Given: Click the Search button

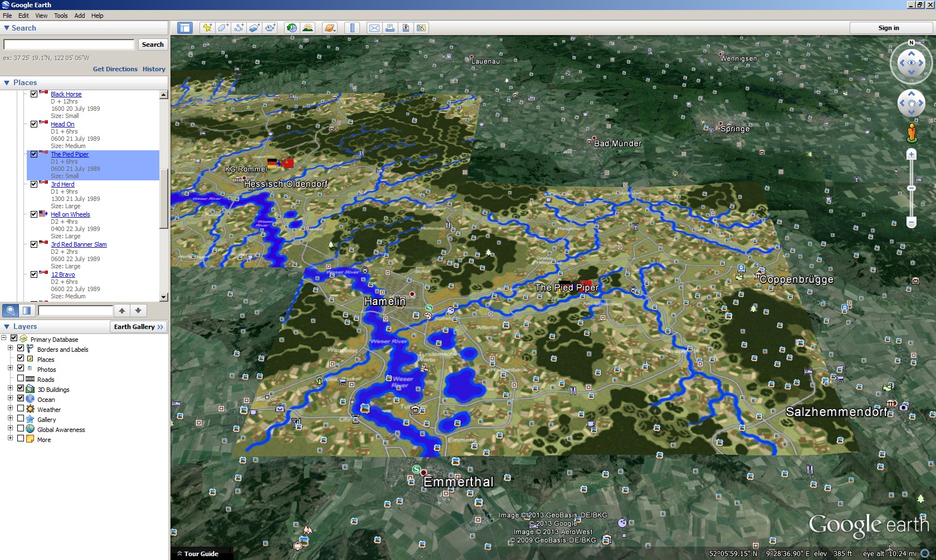Looking at the screenshot, I should coord(153,45).
